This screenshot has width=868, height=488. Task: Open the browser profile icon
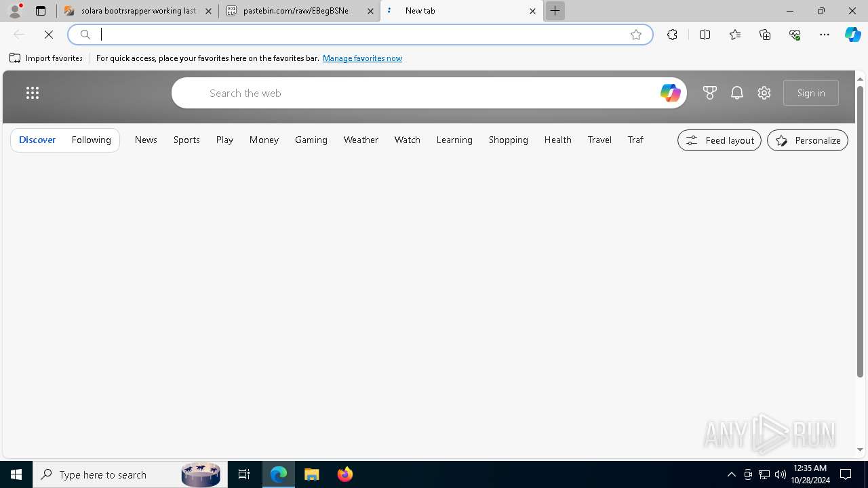click(14, 11)
